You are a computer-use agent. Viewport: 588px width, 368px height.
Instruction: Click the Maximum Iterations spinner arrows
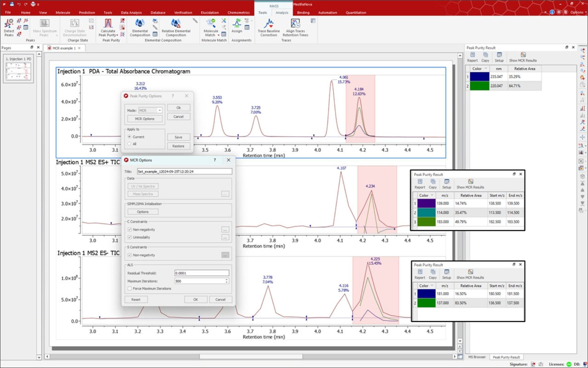[226, 281]
